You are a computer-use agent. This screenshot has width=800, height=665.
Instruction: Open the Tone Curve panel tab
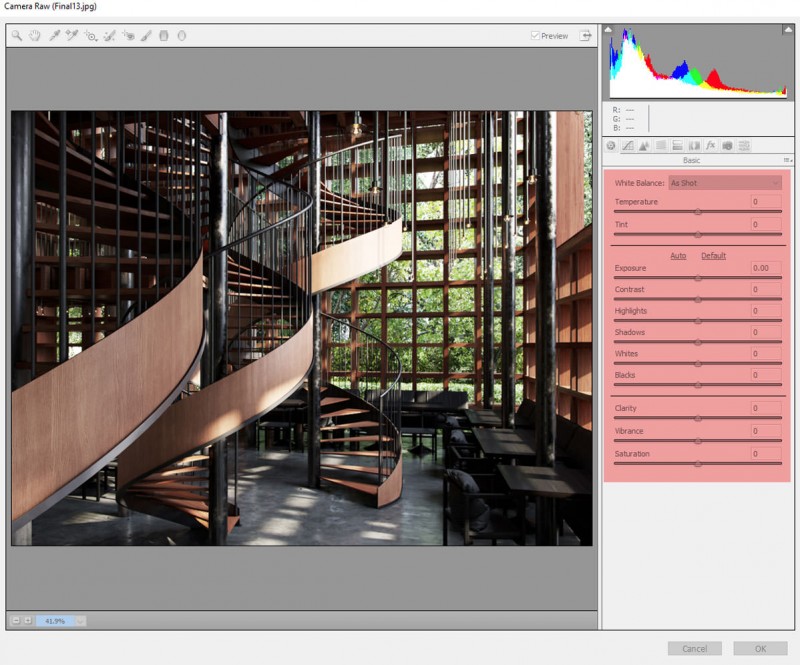click(x=628, y=146)
